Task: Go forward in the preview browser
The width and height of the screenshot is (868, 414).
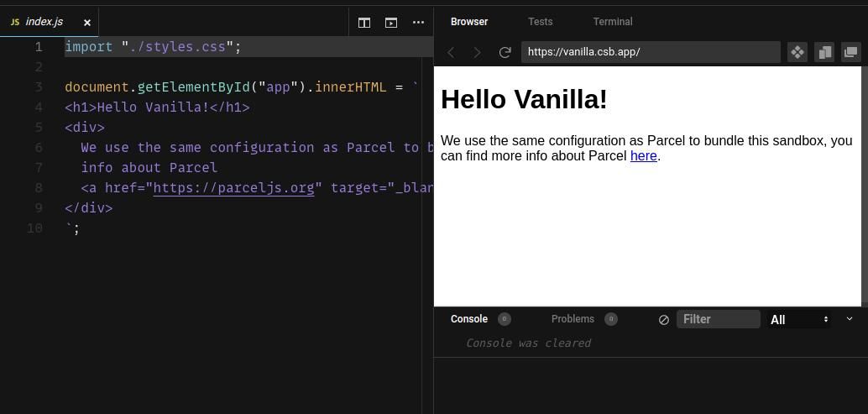Action: 477,52
